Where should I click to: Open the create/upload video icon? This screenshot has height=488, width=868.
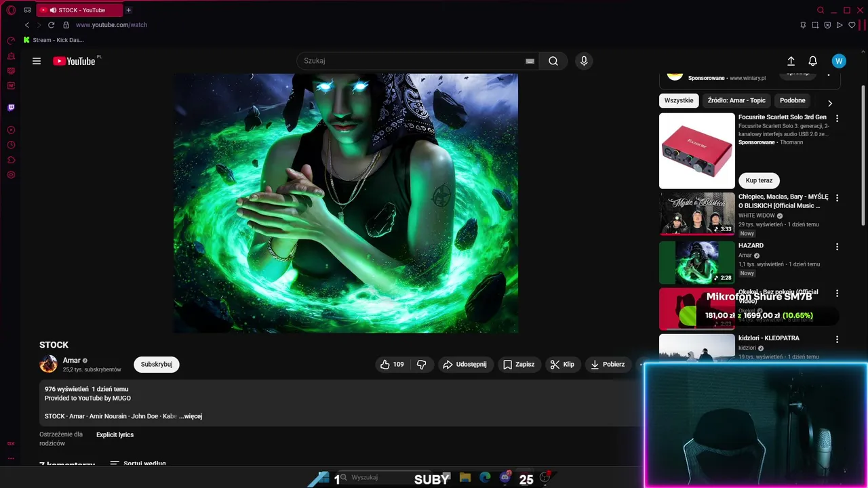[791, 61]
